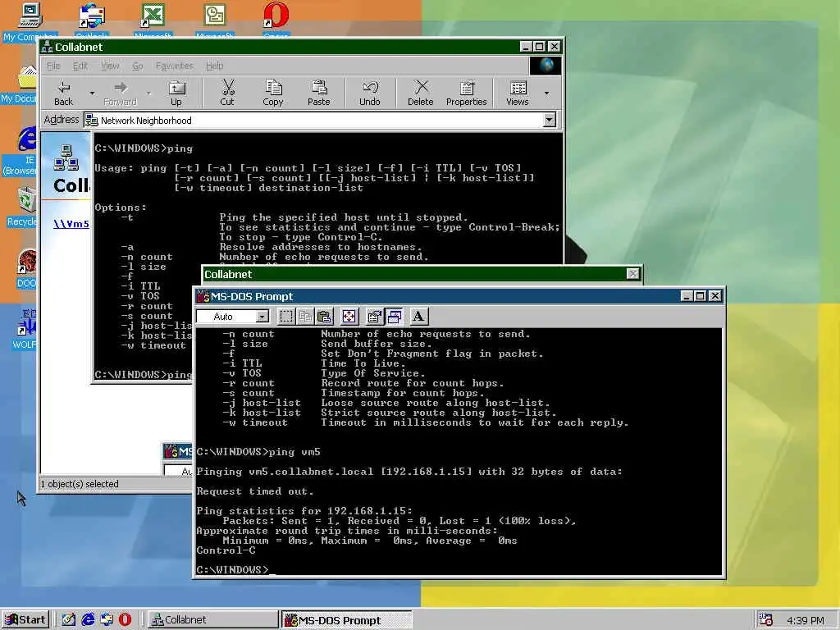Open Properties from the MS-DOS Prompt toolbar
The height and width of the screenshot is (630, 840).
(x=374, y=317)
